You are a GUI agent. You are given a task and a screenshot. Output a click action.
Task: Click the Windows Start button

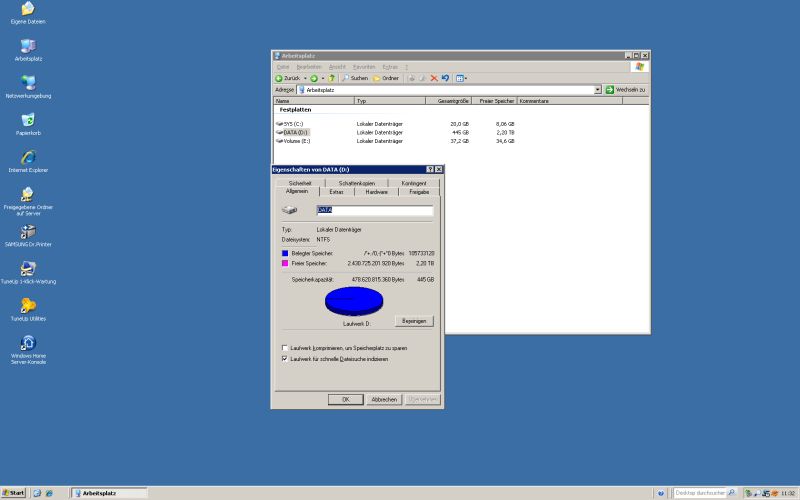pyautogui.click(x=13, y=493)
